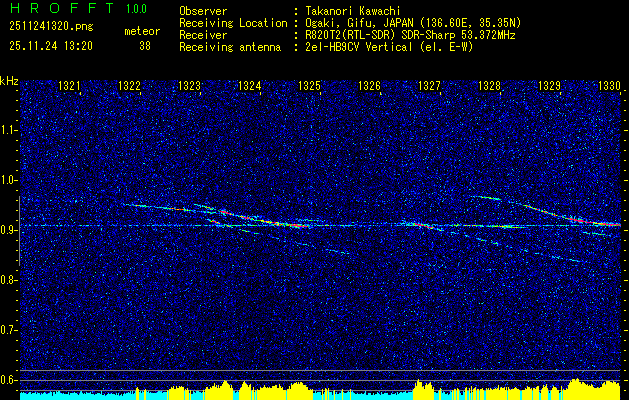Click the 0.8 kHz axis label
Screen dimensions: 629x400
point(7,280)
